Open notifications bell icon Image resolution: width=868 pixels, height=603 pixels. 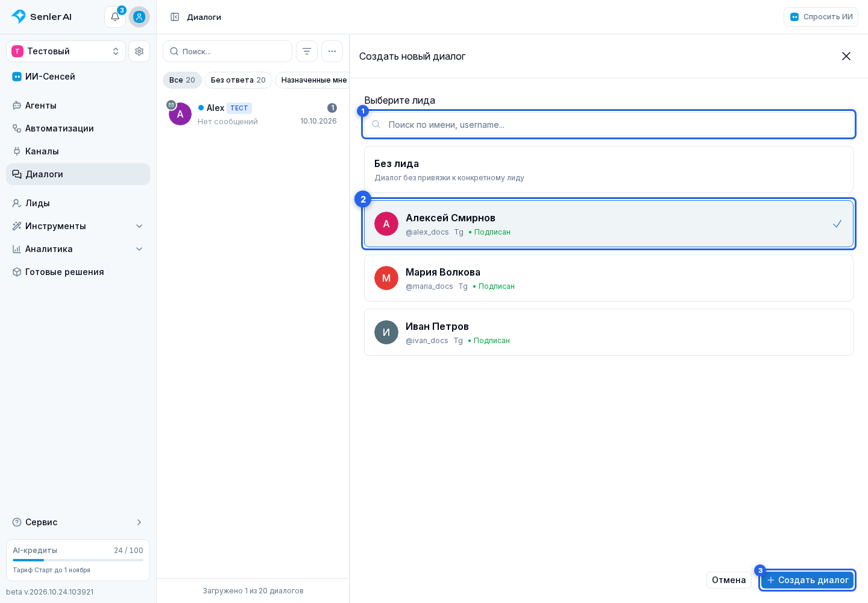pos(115,17)
